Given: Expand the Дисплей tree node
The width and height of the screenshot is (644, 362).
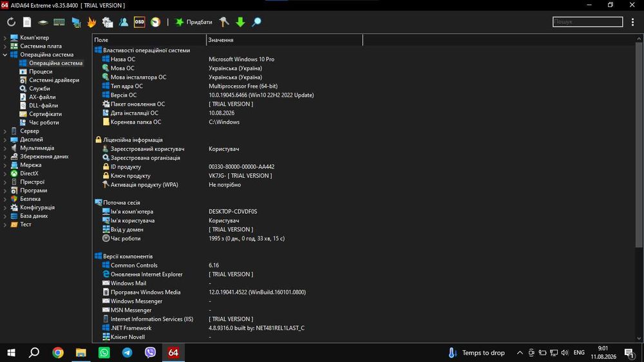Looking at the screenshot, I should (5, 140).
